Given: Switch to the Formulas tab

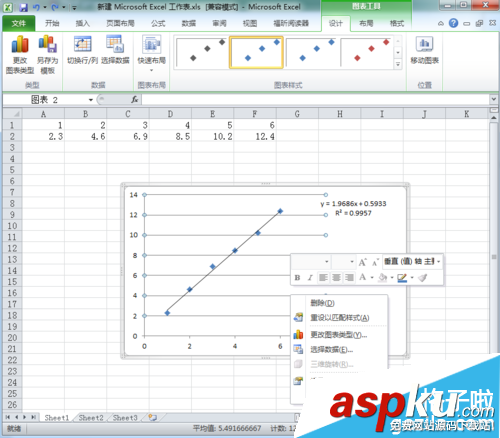Looking at the screenshot, I should [158, 23].
